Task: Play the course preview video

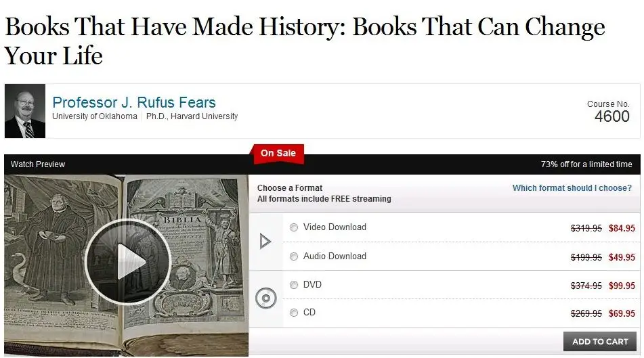Action: 127,261
